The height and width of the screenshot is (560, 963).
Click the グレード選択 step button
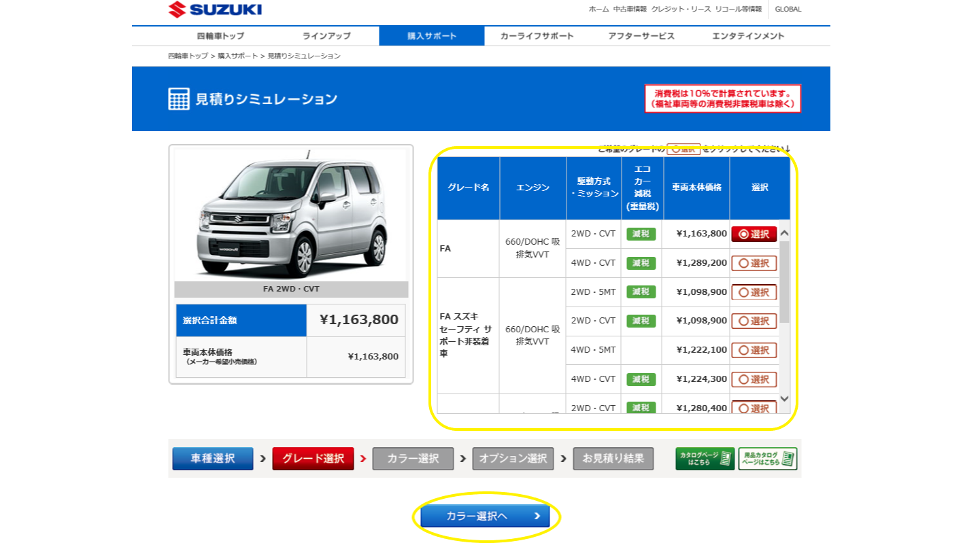(x=313, y=459)
